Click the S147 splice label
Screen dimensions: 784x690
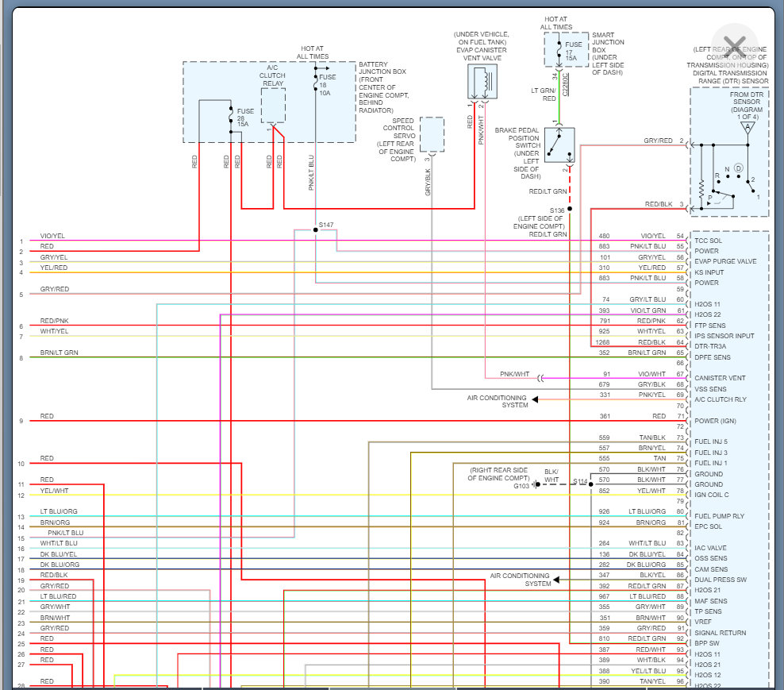tap(326, 226)
